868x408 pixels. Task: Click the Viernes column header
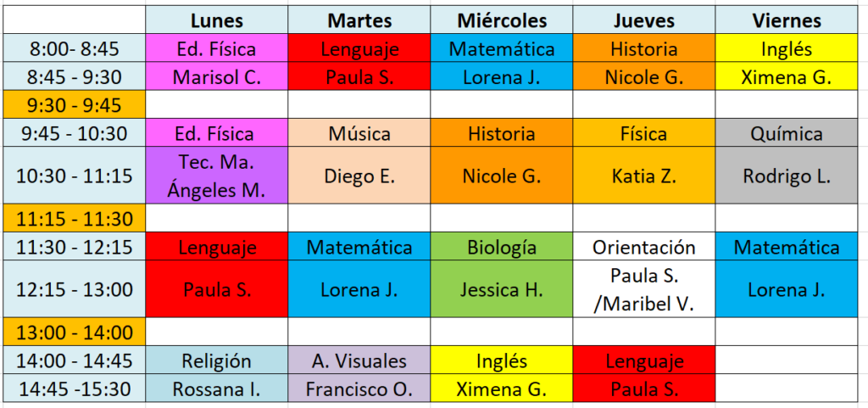pyautogui.click(x=786, y=20)
